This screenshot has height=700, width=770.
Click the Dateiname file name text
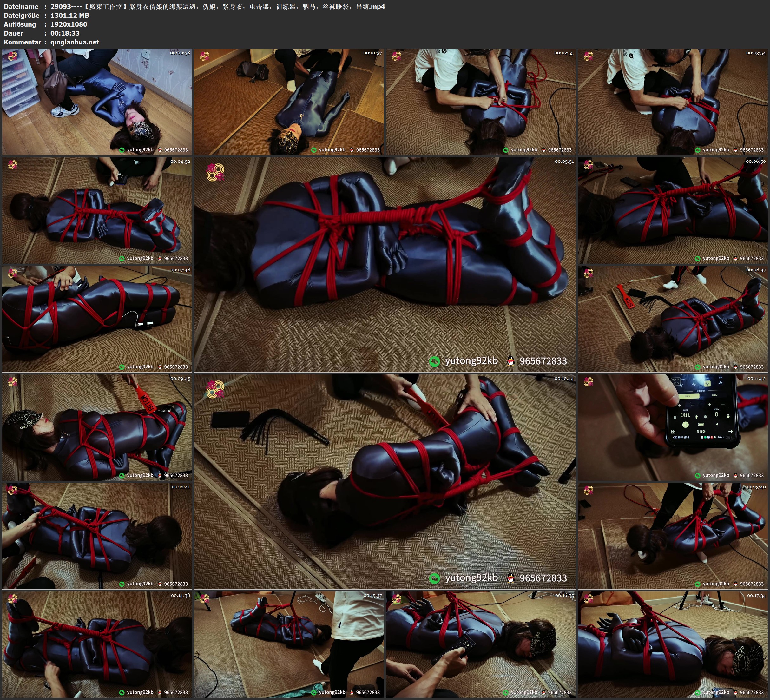click(x=218, y=6)
